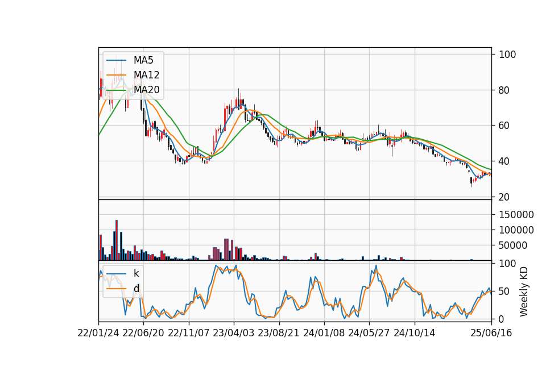Click the green MA20 legend line swatch
Viewport: 546px width, 392px height.
tap(116, 90)
